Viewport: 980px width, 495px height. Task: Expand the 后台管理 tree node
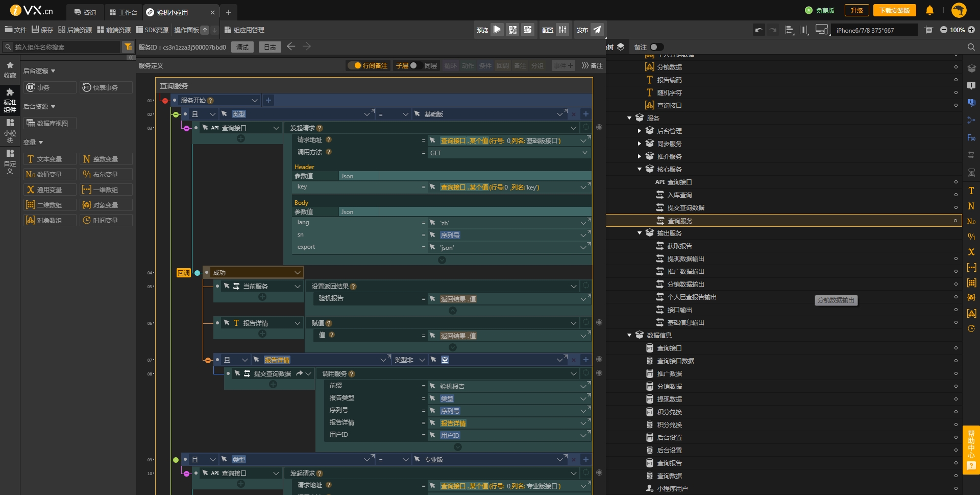[x=640, y=131]
